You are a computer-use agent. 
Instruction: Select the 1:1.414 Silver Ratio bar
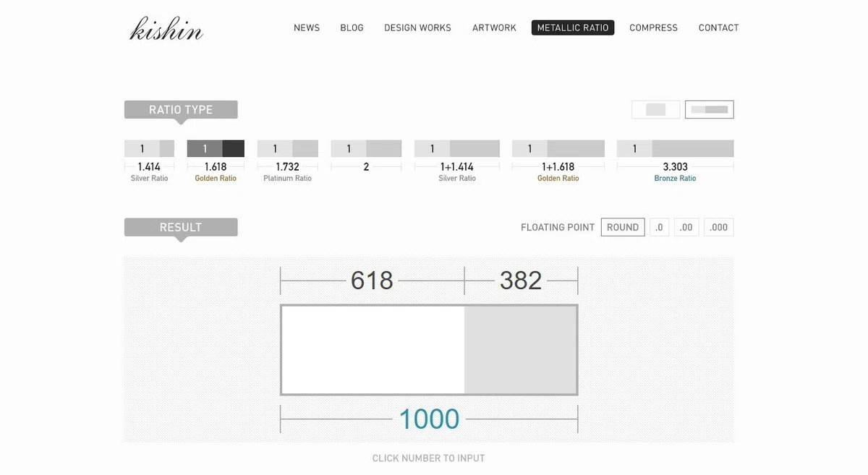(x=149, y=149)
